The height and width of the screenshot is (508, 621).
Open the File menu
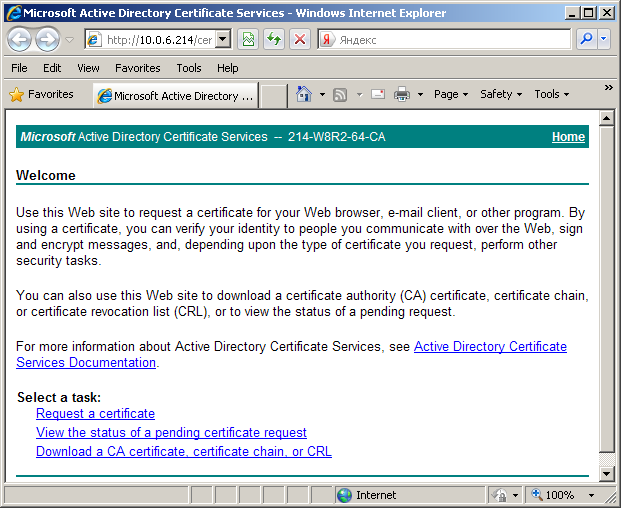[x=19, y=68]
